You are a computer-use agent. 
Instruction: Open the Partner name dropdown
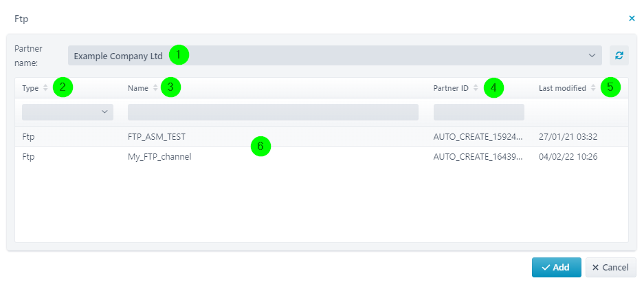(x=334, y=55)
